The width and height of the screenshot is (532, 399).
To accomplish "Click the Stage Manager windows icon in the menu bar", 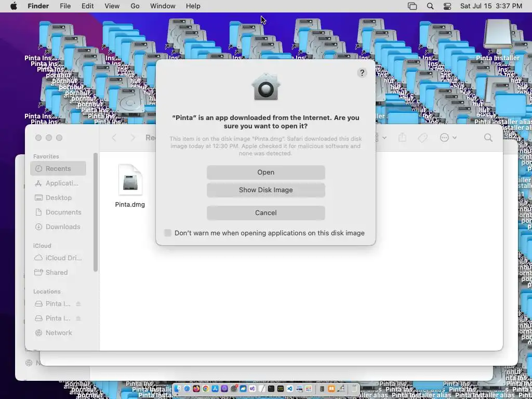I will [412, 6].
